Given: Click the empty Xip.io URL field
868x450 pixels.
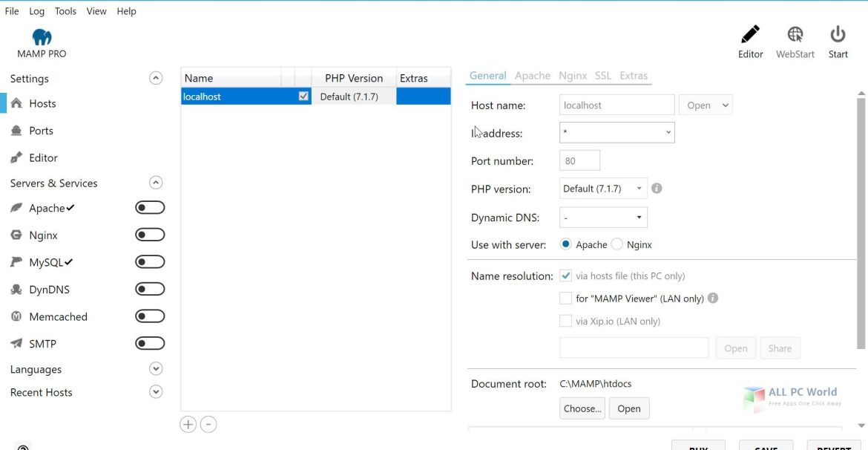Looking at the screenshot, I should [634, 348].
